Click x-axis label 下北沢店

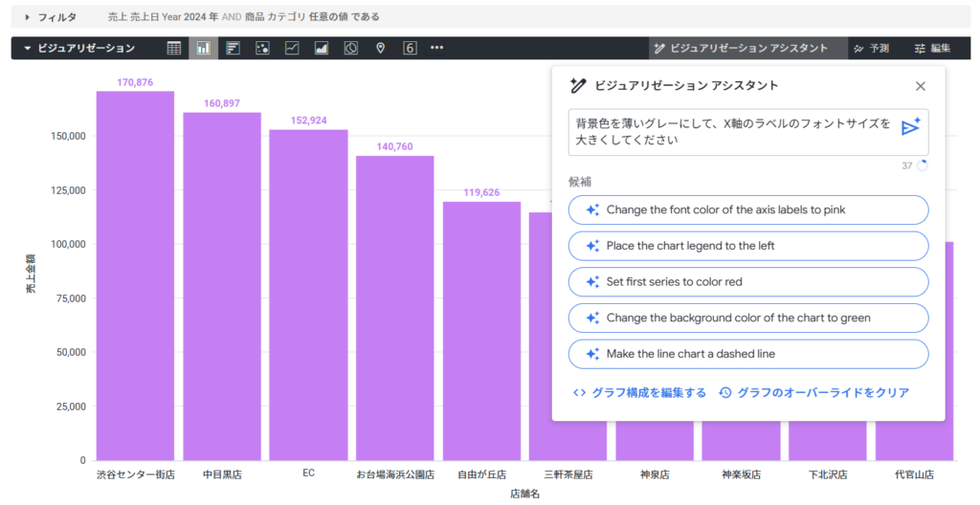coord(828,475)
